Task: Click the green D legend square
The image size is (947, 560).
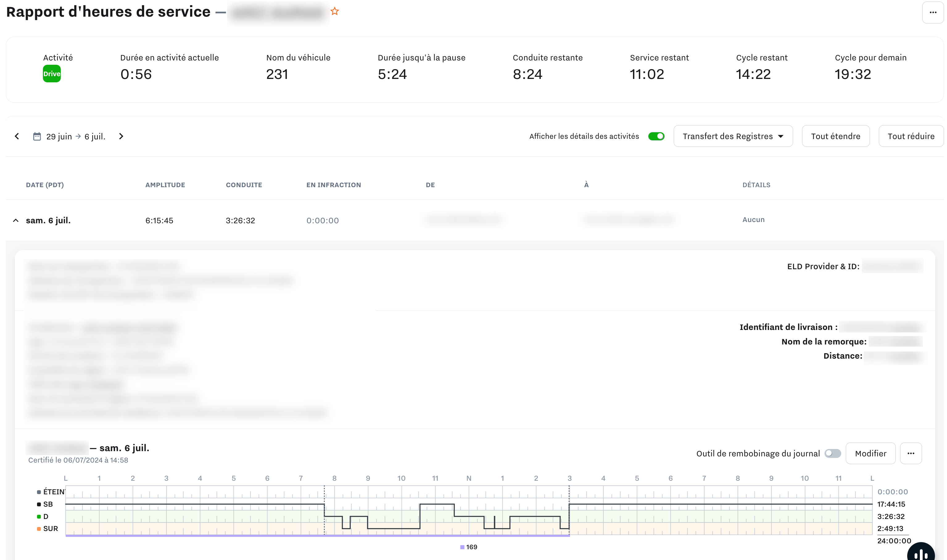Action: point(39,516)
